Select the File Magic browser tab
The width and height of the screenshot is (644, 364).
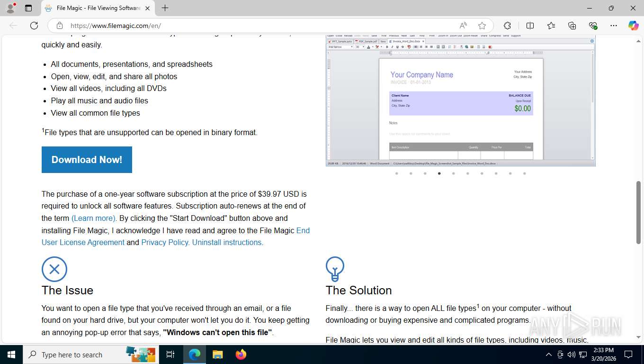pyautogui.click(x=97, y=8)
